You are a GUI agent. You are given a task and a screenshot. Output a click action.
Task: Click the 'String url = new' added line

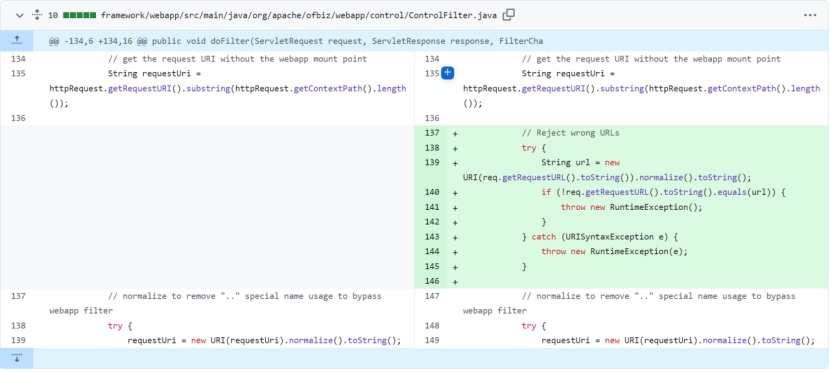coord(580,162)
